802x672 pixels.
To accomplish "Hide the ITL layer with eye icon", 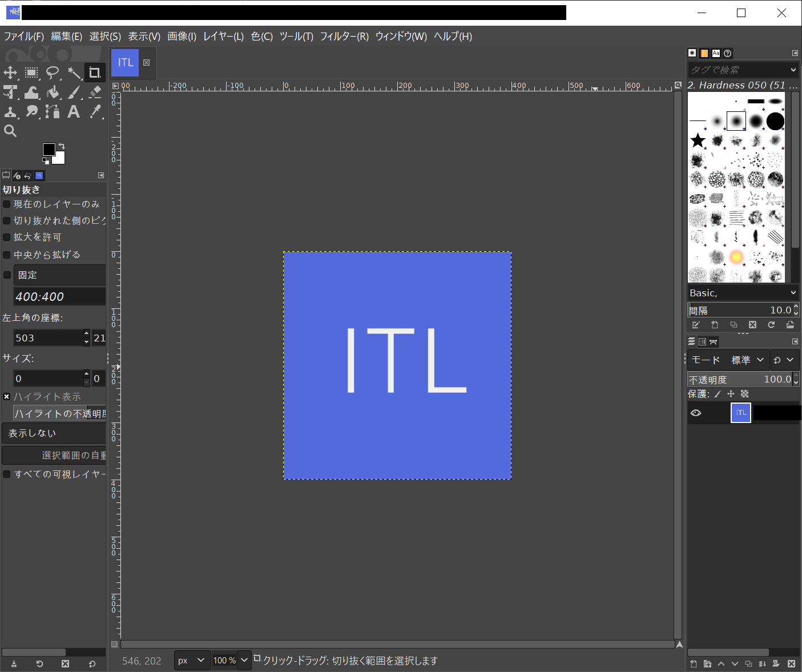I will point(696,413).
